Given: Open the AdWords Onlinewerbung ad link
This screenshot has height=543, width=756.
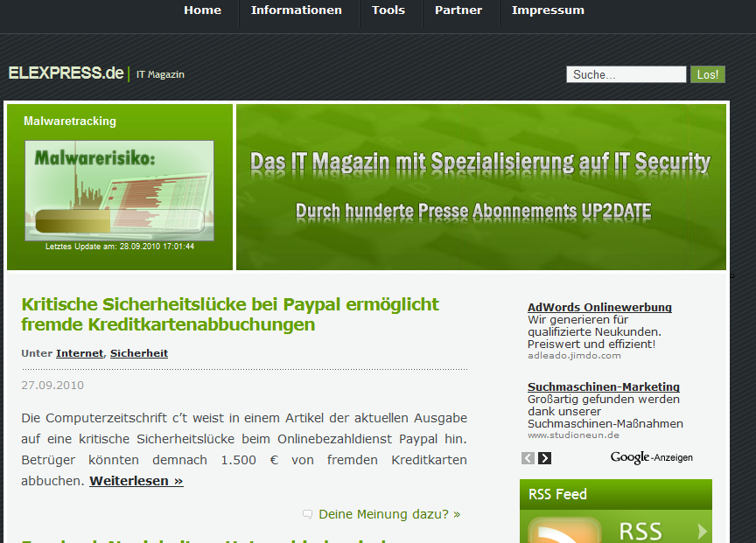Looking at the screenshot, I should [x=599, y=308].
